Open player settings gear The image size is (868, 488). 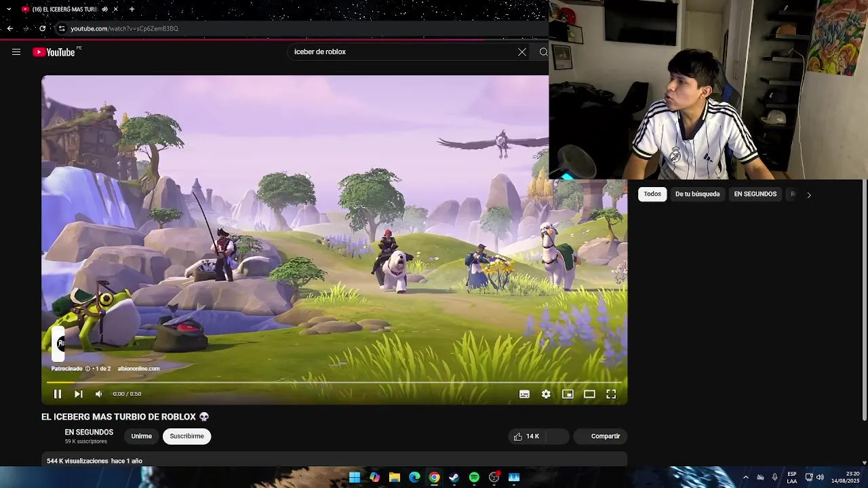[x=546, y=394]
